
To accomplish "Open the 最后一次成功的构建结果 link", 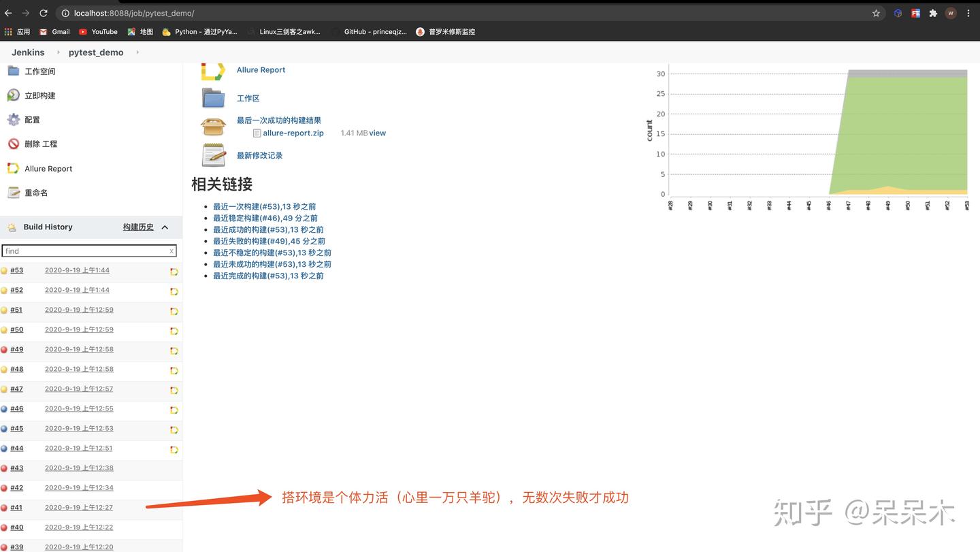I will (x=279, y=120).
